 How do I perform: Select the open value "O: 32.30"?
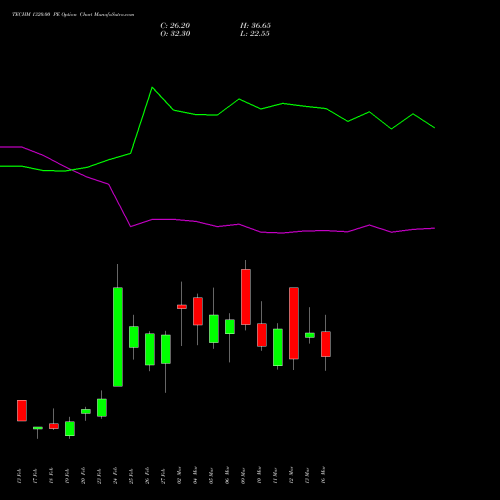pyautogui.click(x=175, y=34)
